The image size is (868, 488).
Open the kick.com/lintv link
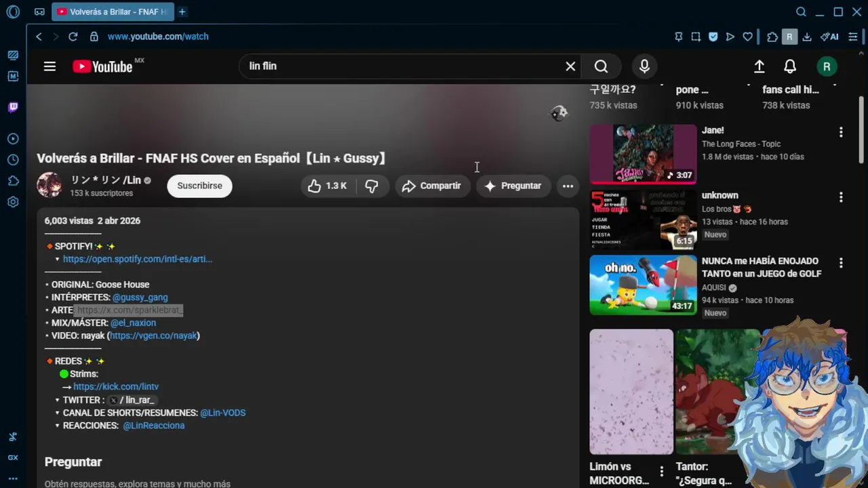tap(116, 386)
